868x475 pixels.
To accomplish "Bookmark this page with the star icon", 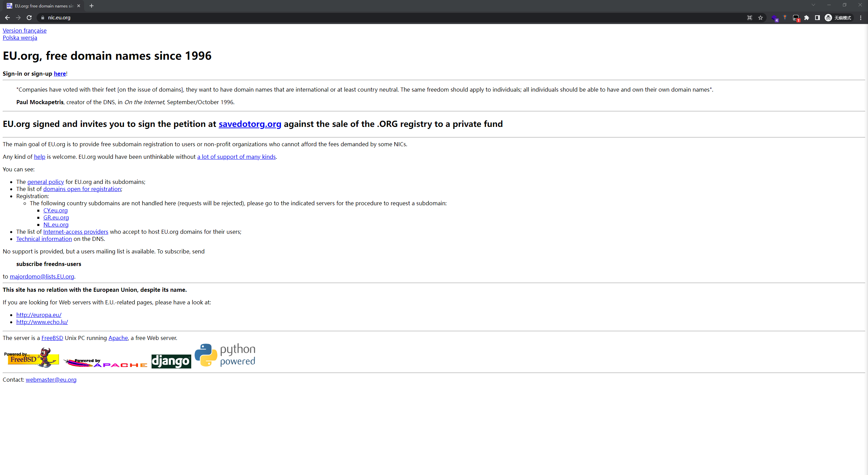I will 761,18.
